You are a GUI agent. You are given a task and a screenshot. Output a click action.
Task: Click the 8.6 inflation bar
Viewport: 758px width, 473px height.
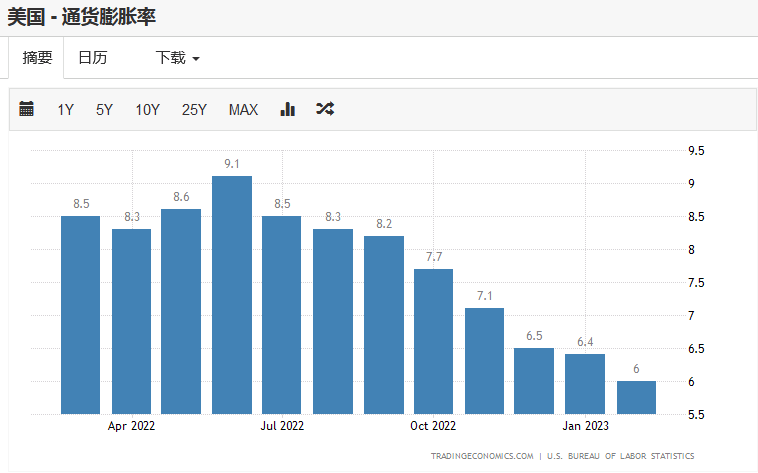[x=181, y=311]
